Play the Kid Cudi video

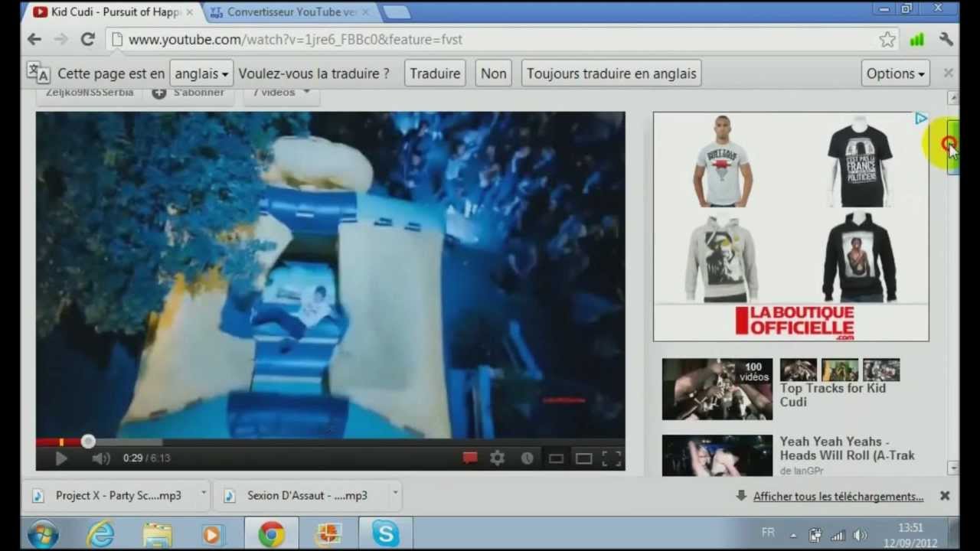coord(61,458)
